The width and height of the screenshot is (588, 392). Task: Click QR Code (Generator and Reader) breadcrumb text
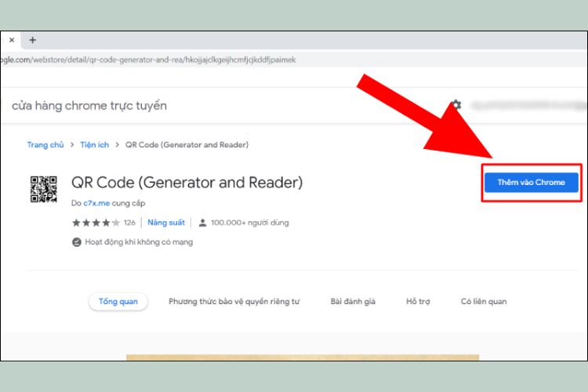click(x=187, y=145)
